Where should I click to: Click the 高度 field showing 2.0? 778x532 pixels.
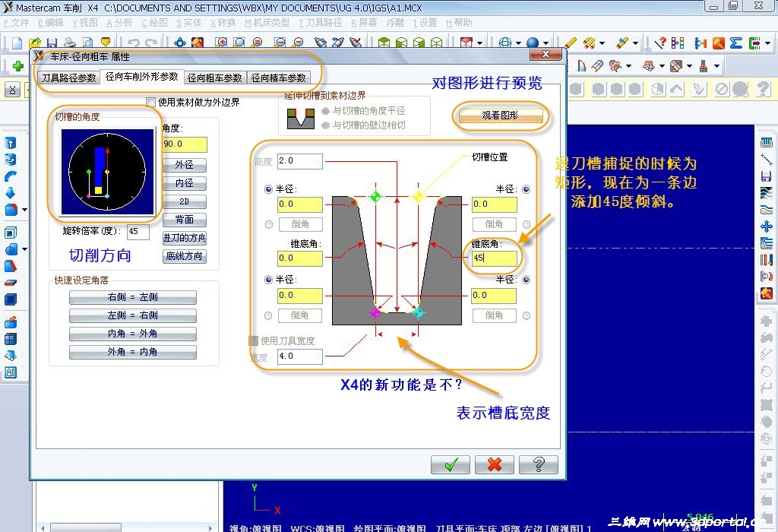pos(299,161)
